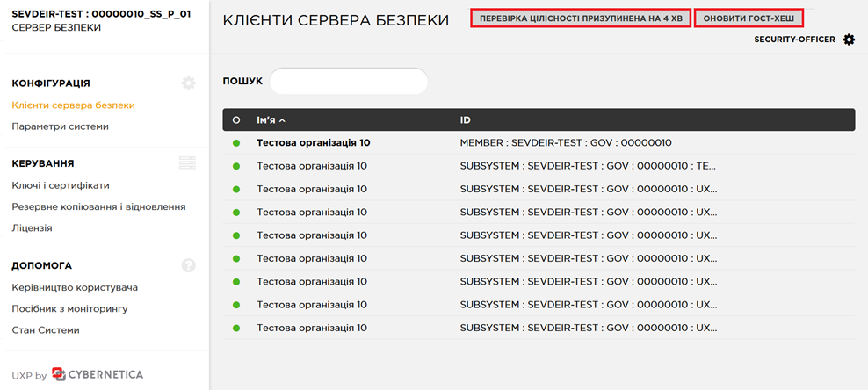Focus the Пошук search field
The width and height of the screenshot is (868, 390).
coord(348,81)
